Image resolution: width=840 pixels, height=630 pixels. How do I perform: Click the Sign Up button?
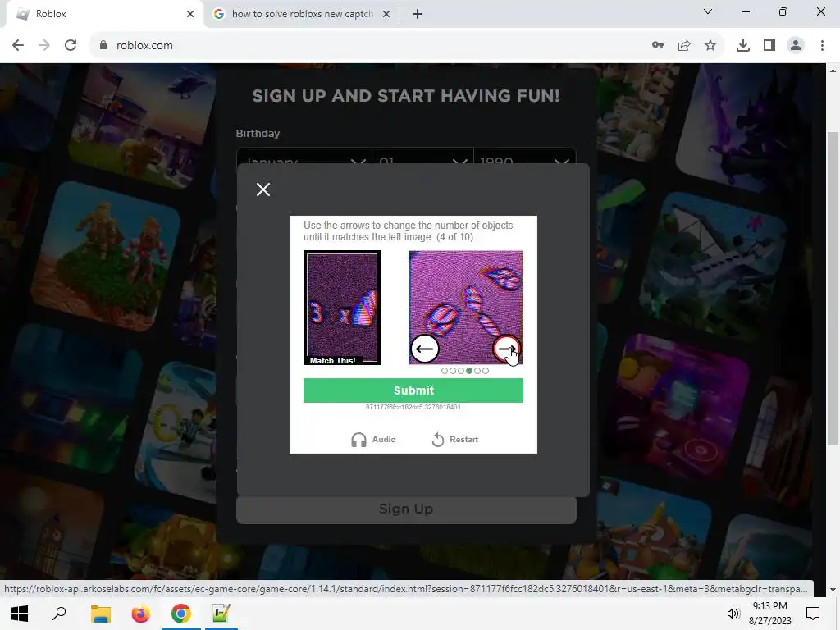[406, 509]
